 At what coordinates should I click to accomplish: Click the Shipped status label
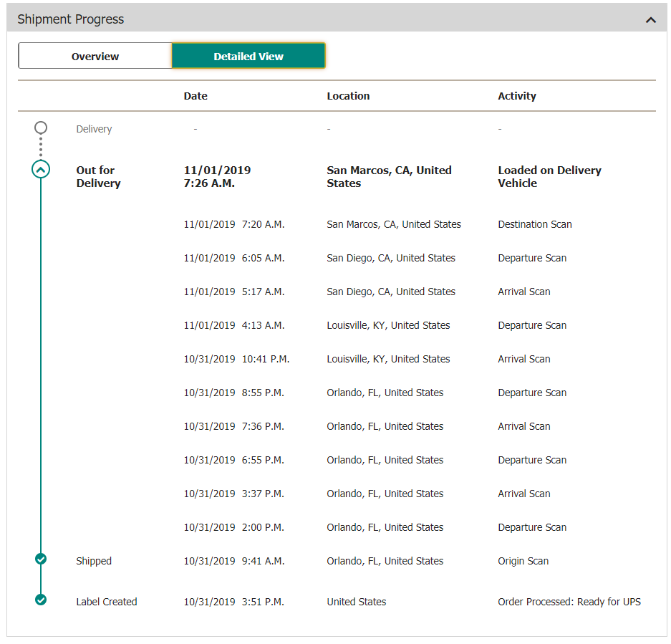pyautogui.click(x=94, y=561)
